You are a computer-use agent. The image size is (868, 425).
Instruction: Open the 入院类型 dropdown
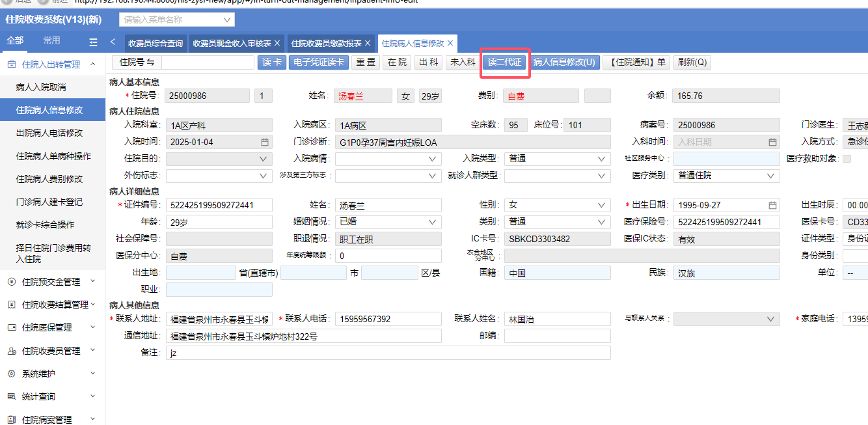click(602, 159)
